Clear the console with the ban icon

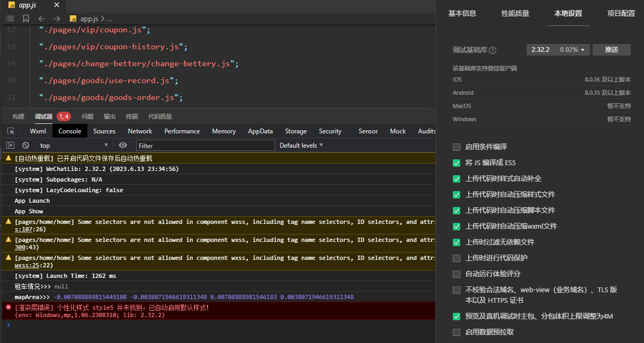coord(25,145)
